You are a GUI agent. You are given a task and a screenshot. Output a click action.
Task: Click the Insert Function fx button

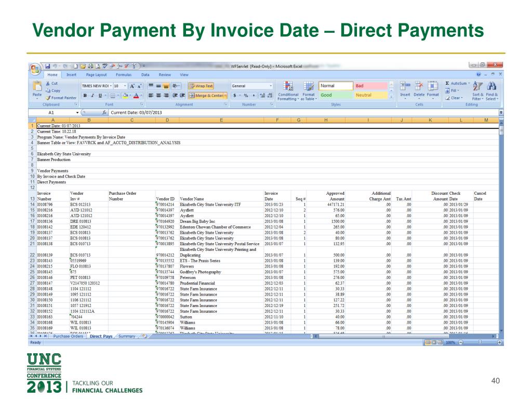104,113
